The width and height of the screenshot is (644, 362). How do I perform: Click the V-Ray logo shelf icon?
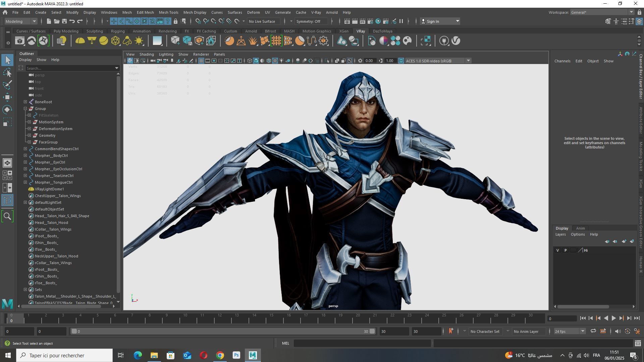point(456,41)
